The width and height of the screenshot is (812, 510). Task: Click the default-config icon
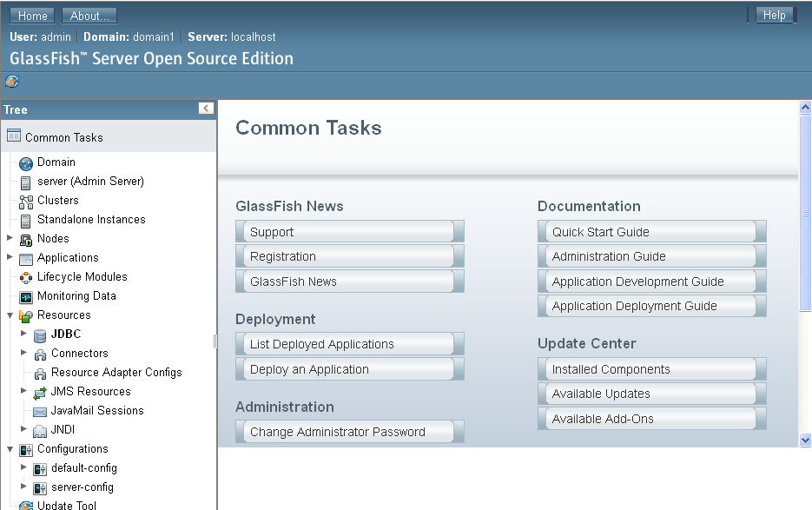pyautogui.click(x=40, y=469)
